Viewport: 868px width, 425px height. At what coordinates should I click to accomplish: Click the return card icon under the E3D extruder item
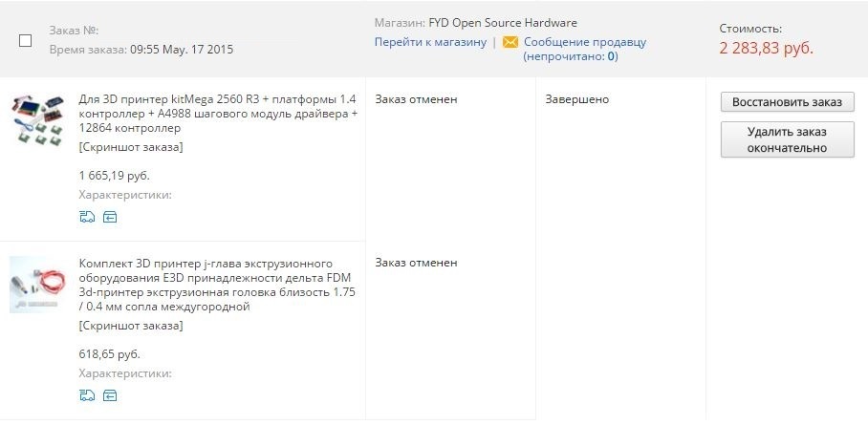point(110,395)
